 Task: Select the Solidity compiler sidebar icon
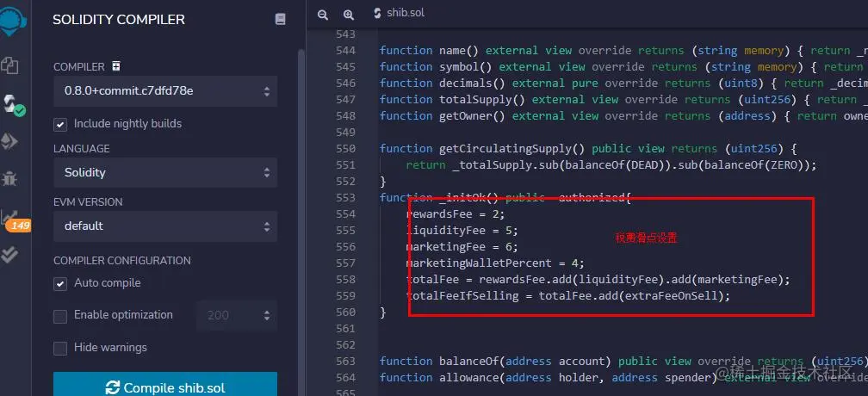(12, 103)
